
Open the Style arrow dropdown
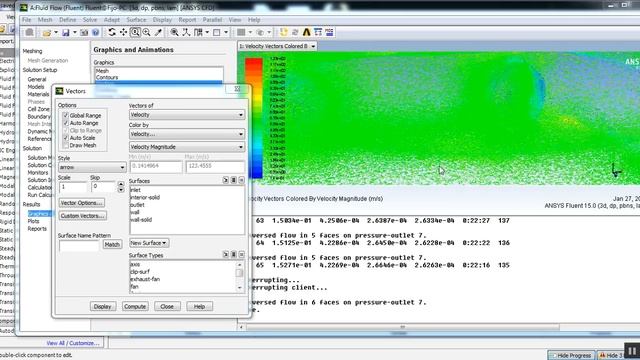coord(92,167)
